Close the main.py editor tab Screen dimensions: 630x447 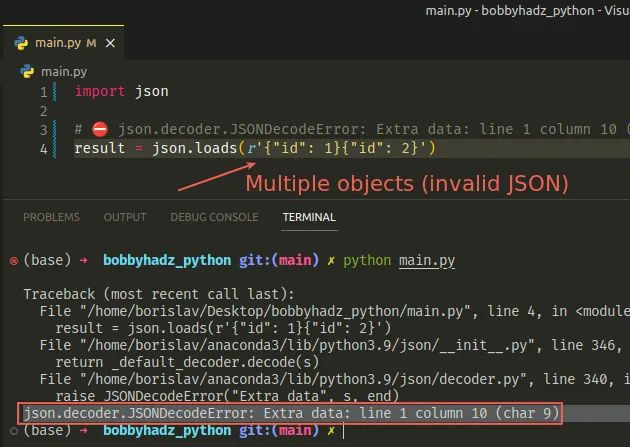(110, 43)
